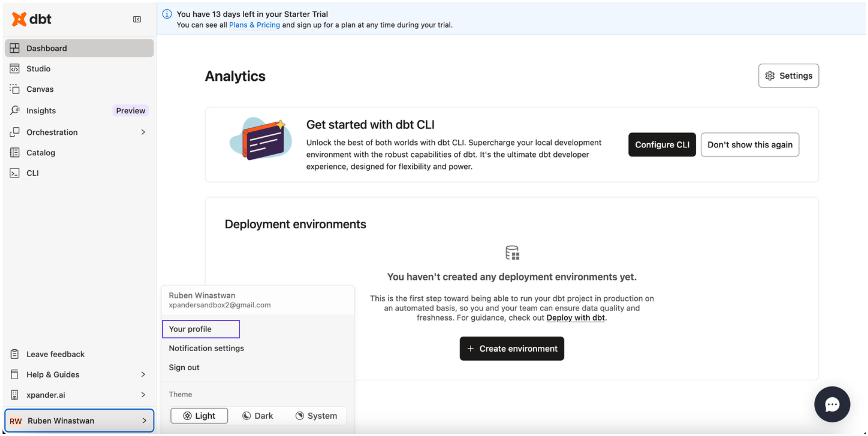Choose the System theme option
The image size is (868, 436).
(316, 415)
